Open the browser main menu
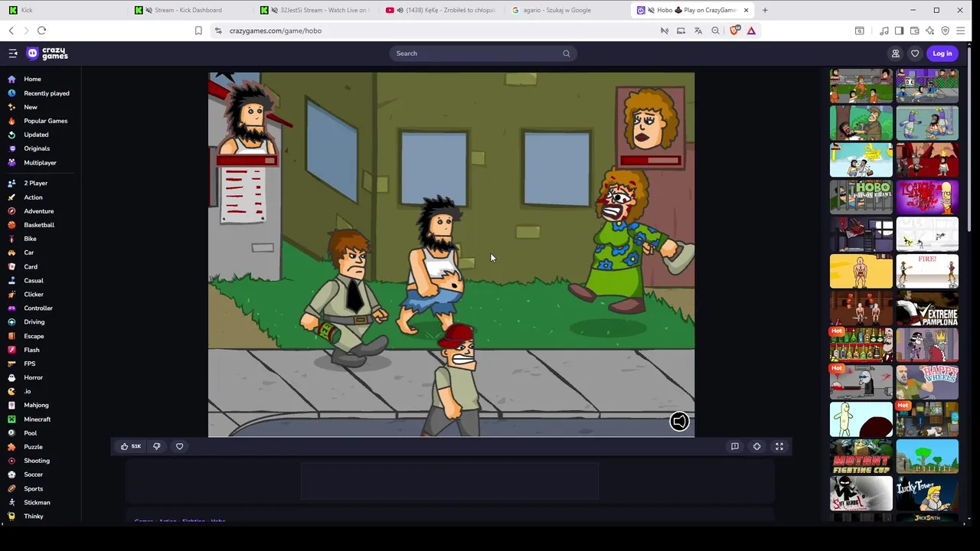Screen dimensions: 980x551 [961, 31]
